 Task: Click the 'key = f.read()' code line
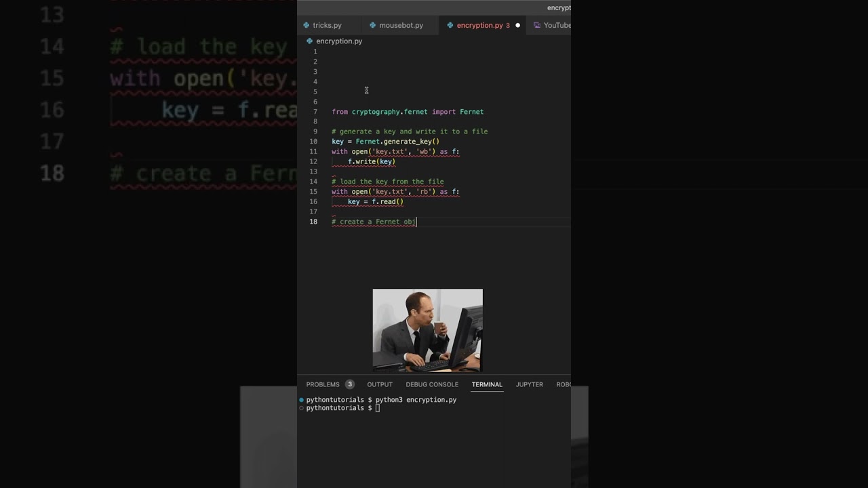click(x=376, y=201)
